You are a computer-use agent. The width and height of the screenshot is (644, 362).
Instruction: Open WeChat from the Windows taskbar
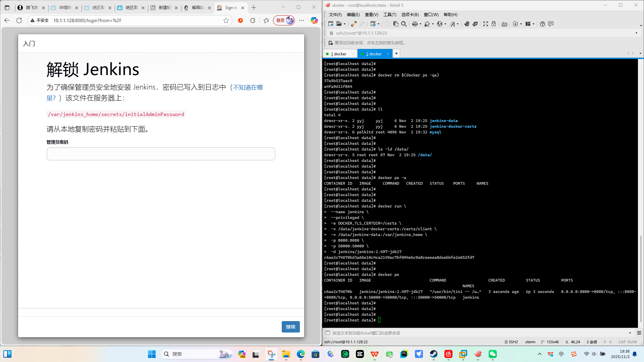coord(492,354)
